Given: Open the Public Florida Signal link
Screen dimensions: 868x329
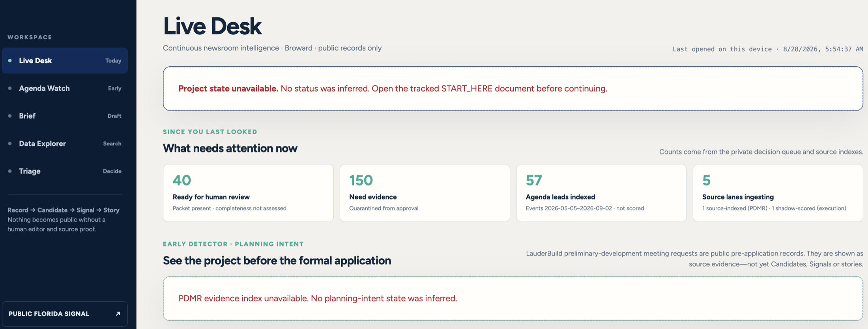Looking at the screenshot, I should point(65,314).
